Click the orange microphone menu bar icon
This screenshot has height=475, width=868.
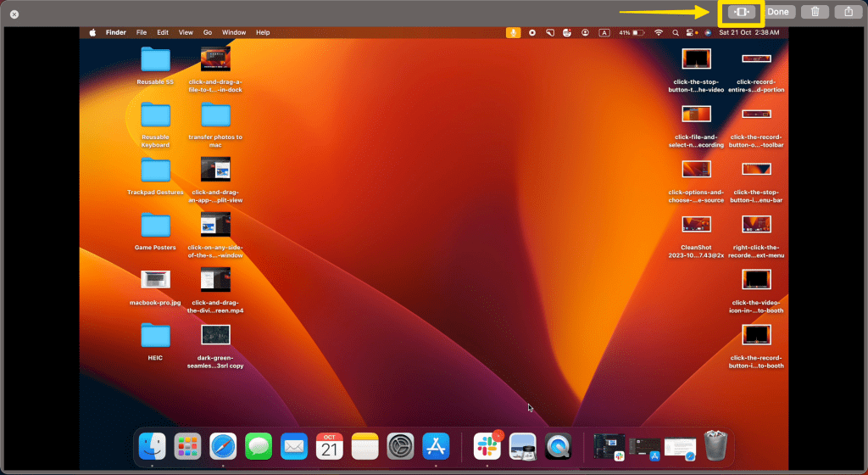(x=513, y=33)
